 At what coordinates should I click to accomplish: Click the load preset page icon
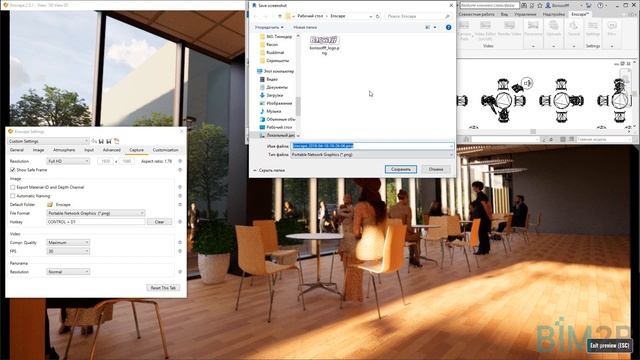(116, 141)
